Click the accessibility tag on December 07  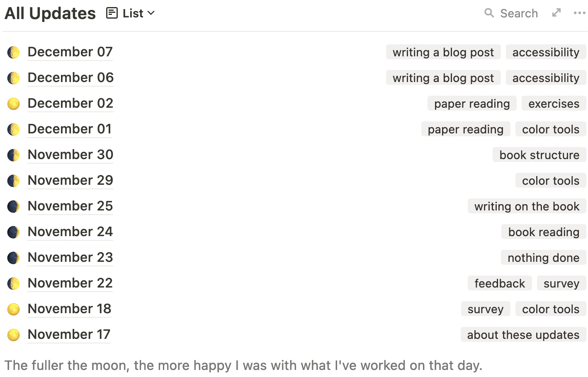coord(546,52)
